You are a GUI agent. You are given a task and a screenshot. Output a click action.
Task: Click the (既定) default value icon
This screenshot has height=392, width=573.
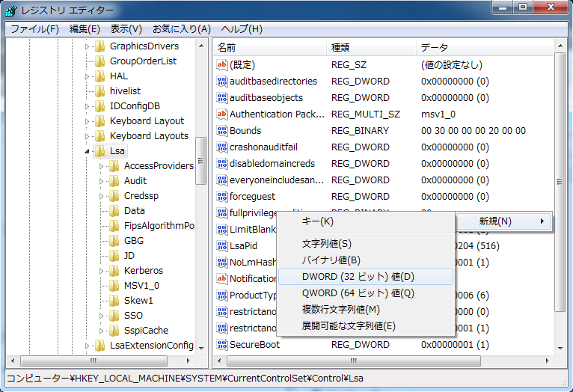point(221,65)
